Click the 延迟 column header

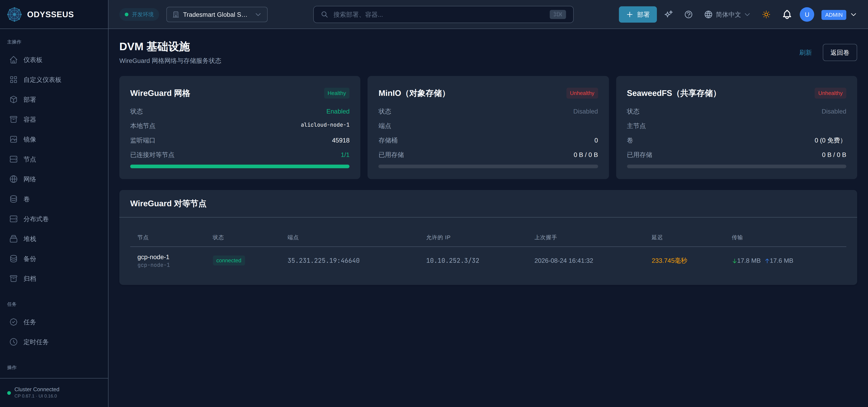pyautogui.click(x=657, y=237)
